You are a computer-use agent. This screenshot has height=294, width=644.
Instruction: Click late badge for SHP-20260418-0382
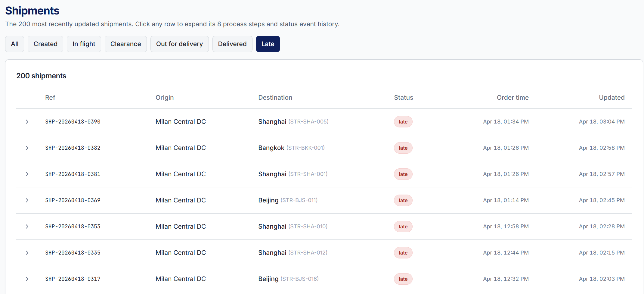[x=403, y=148]
